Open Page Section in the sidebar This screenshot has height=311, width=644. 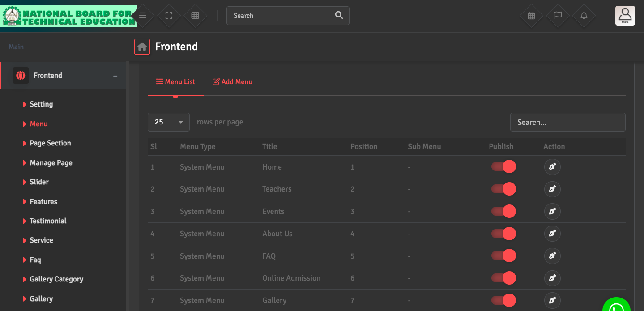point(50,143)
